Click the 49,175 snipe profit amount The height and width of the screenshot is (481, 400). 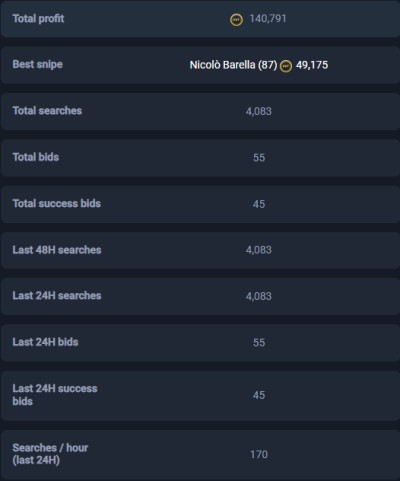tap(312, 65)
